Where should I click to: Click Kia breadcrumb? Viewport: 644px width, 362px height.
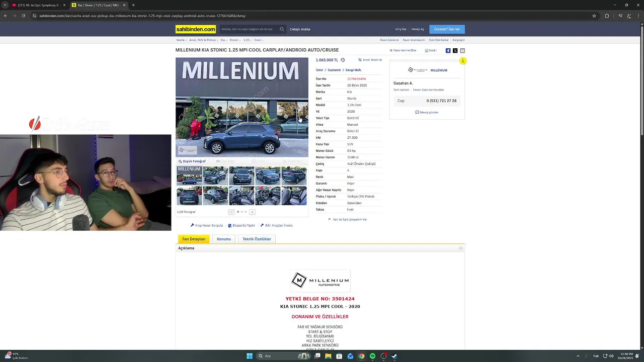(222, 40)
